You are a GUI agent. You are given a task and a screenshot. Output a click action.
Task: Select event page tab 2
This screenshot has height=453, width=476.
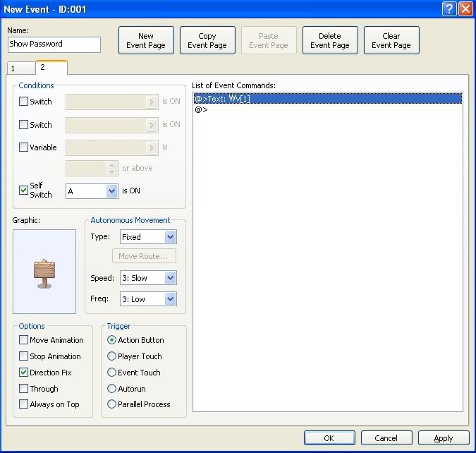point(50,67)
